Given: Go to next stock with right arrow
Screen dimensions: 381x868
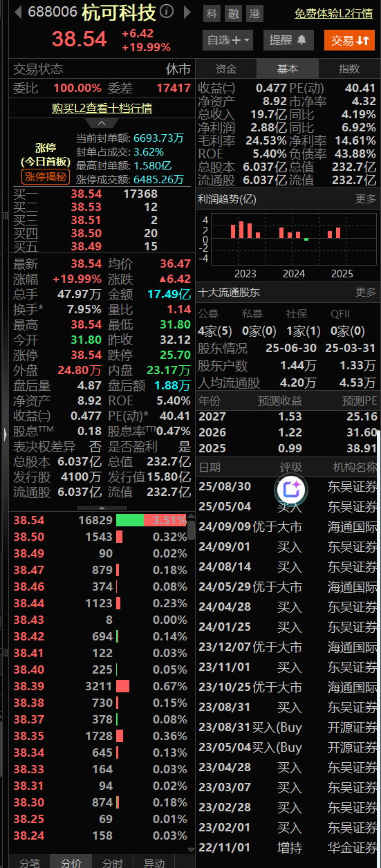Looking at the screenshot, I should click(x=187, y=12).
